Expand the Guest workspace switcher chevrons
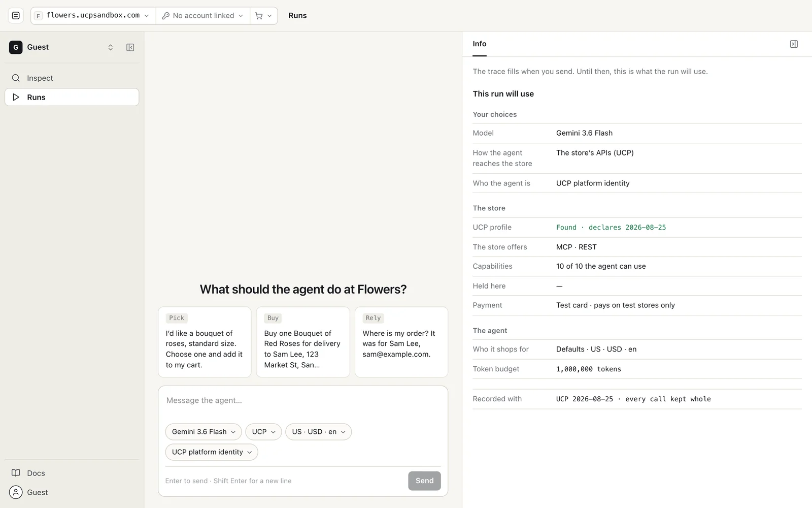This screenshot has height=508, width=812. (110, 47)
